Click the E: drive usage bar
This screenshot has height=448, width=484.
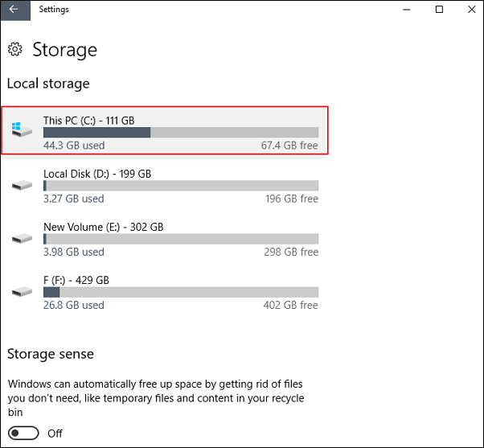pos(181,239)
